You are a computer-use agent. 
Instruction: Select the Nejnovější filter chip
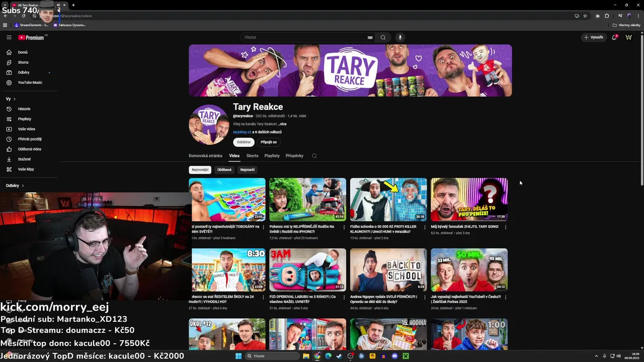200,170
